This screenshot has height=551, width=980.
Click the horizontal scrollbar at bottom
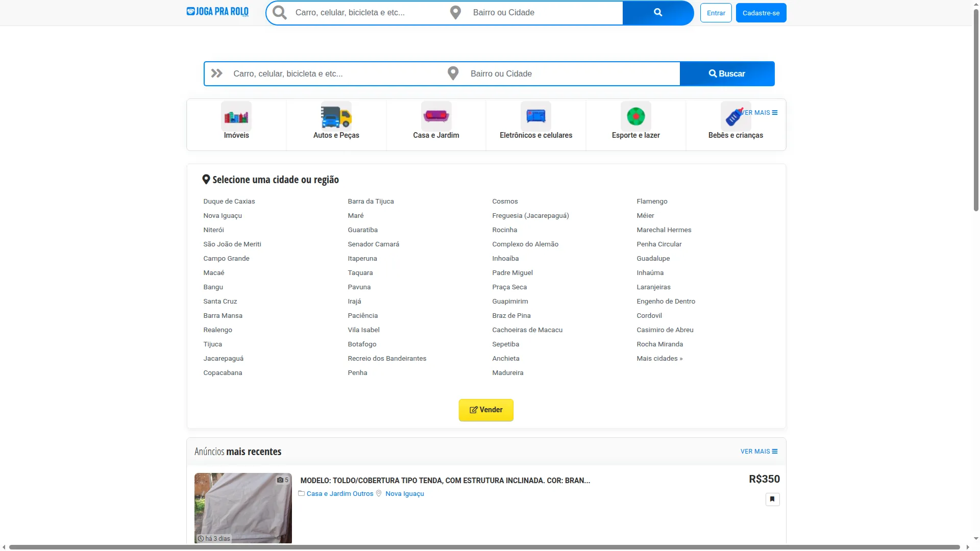(484, 547)
